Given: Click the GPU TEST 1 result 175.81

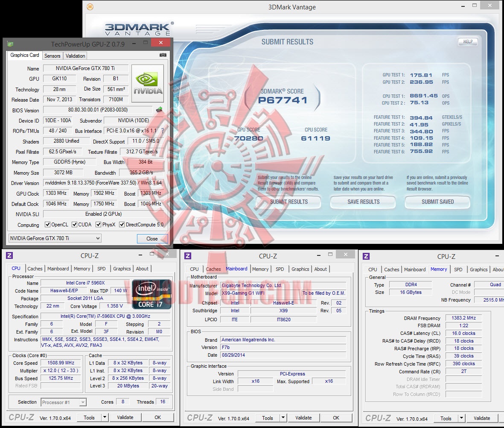Looking at the screenshot, I should pyautogui.click(x=421, y=75).
